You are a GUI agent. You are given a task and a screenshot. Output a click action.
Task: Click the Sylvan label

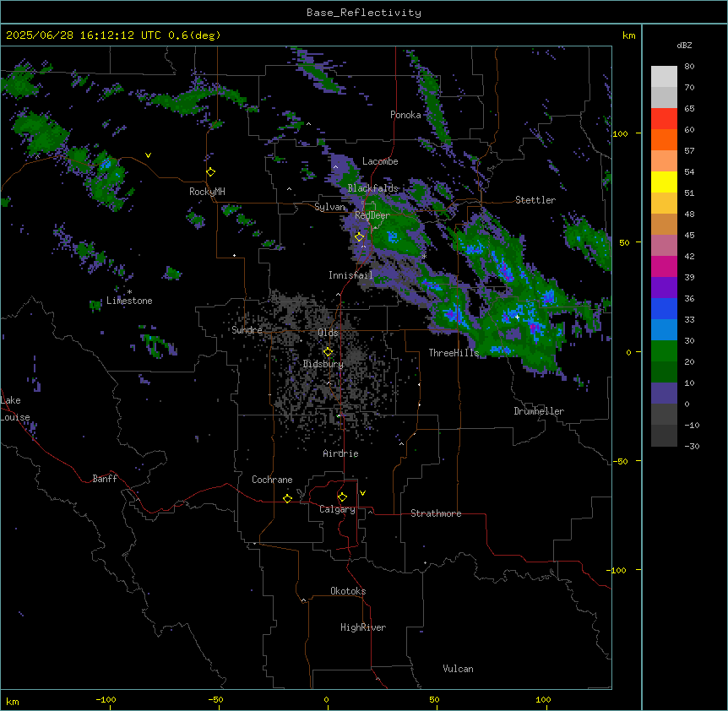coord(329,207)
